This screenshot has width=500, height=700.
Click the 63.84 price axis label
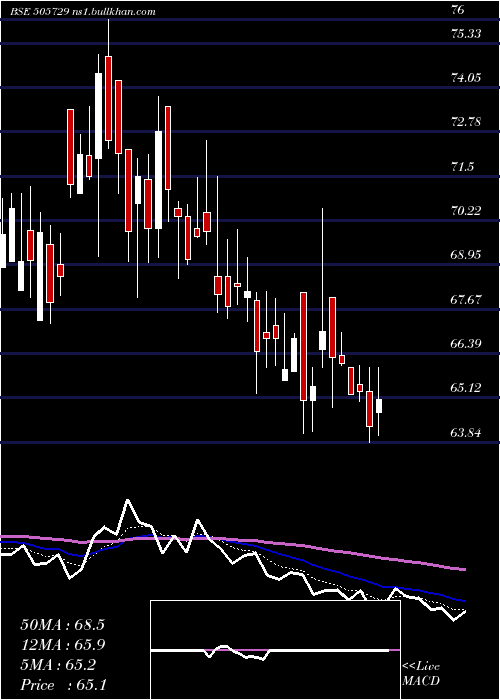(x=466, y=433)
